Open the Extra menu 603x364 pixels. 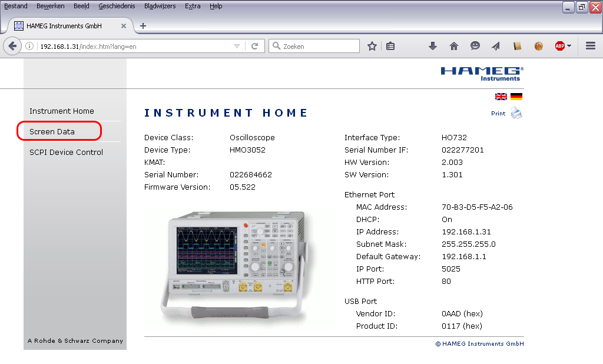tap(193, 6)
